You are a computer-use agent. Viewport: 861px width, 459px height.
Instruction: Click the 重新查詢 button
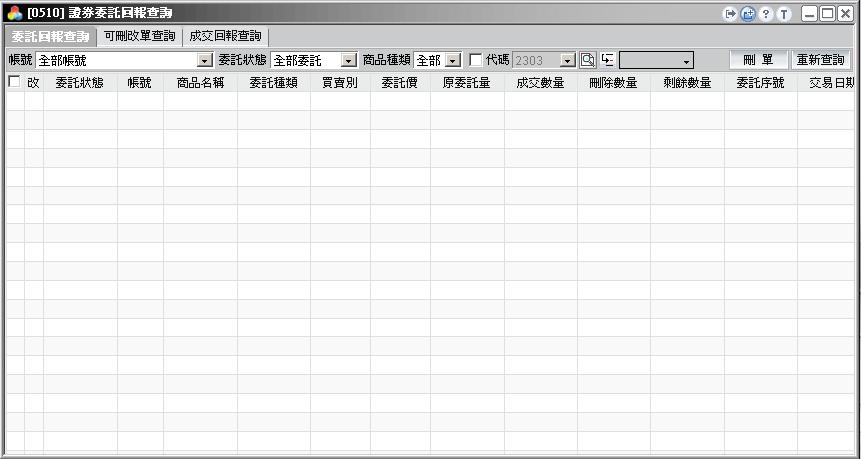pos(820,60)
